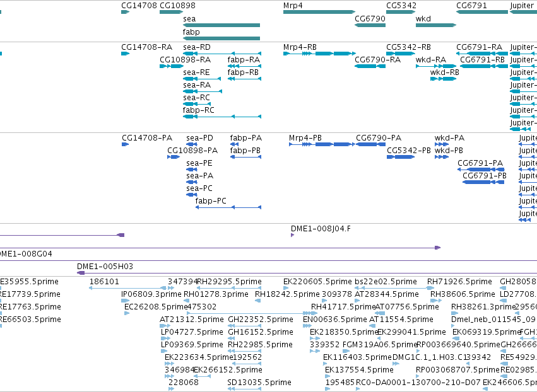
Task: Click the RH71926.5prime EST
Action: (431, 288)
